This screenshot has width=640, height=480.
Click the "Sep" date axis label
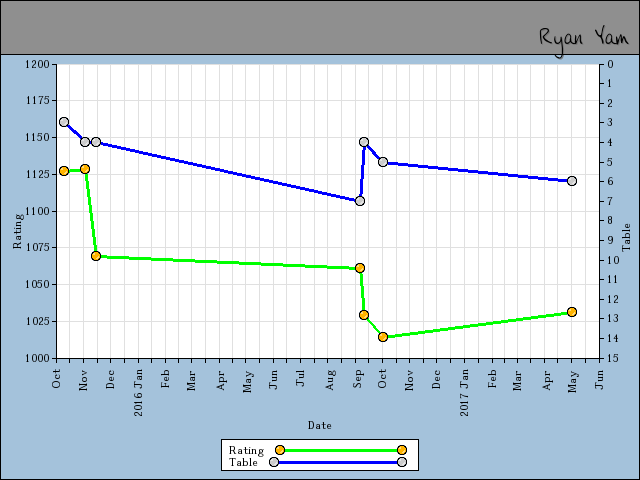click(x=358, y=379)
